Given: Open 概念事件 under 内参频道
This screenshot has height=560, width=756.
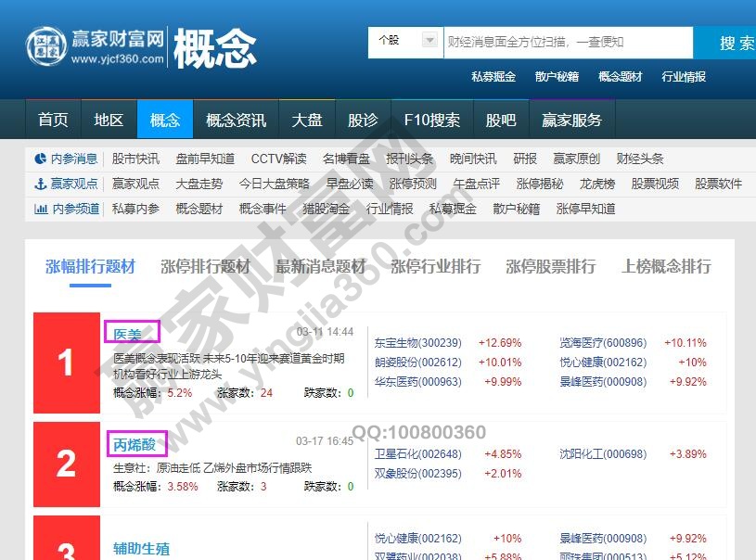Looking at the screenshot, I should point(265,209).
